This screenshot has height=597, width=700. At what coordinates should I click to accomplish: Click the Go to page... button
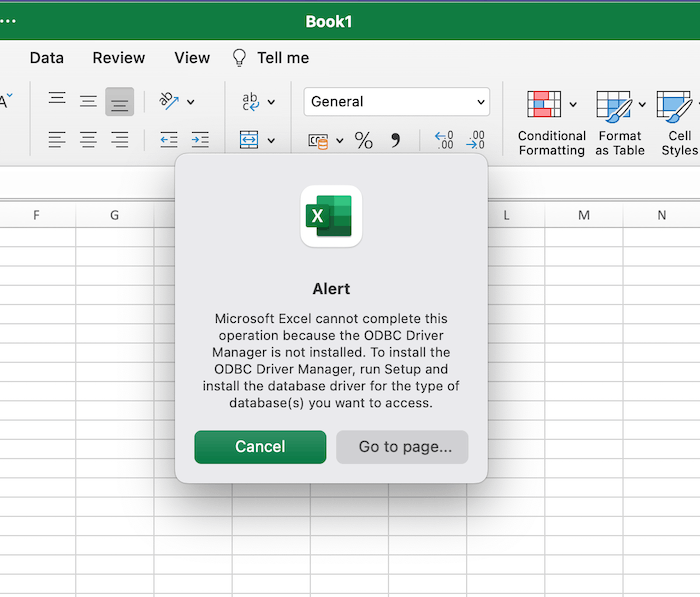point(402,447)
